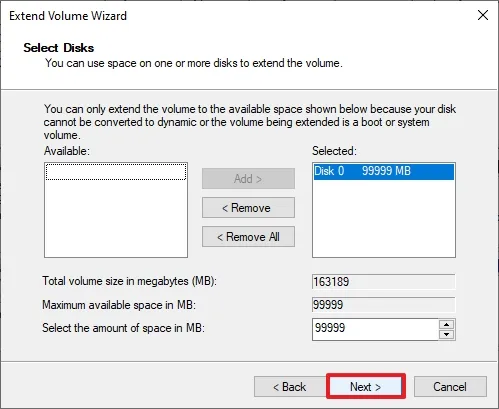499x409 pixels.
Task: Click the < Remove All button
Action: click(x=248, y=237)
